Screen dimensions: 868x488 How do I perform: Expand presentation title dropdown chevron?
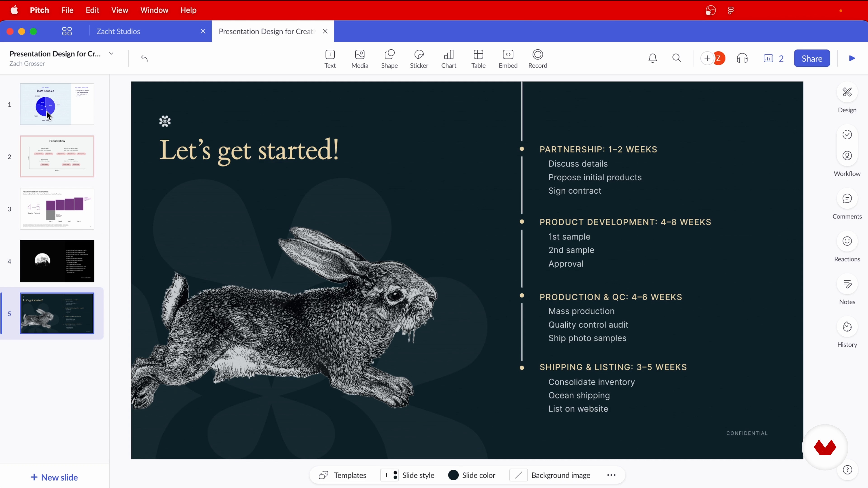coord(111,54)
